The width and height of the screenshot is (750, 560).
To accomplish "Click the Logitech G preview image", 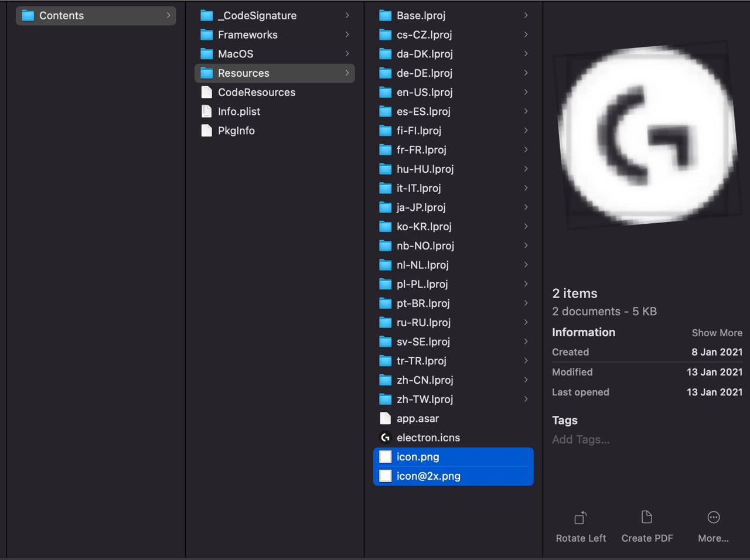I will [646, 135].
